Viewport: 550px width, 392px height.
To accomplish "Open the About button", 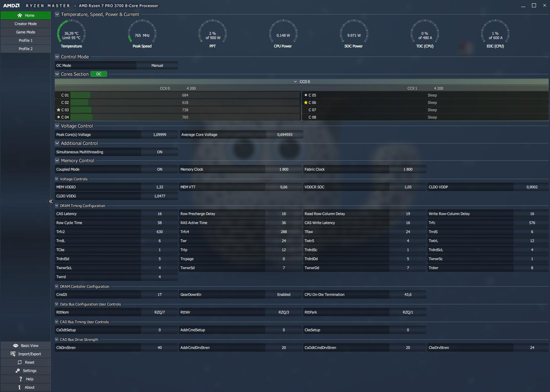I will pyautogui.click(x=26, y=387).
